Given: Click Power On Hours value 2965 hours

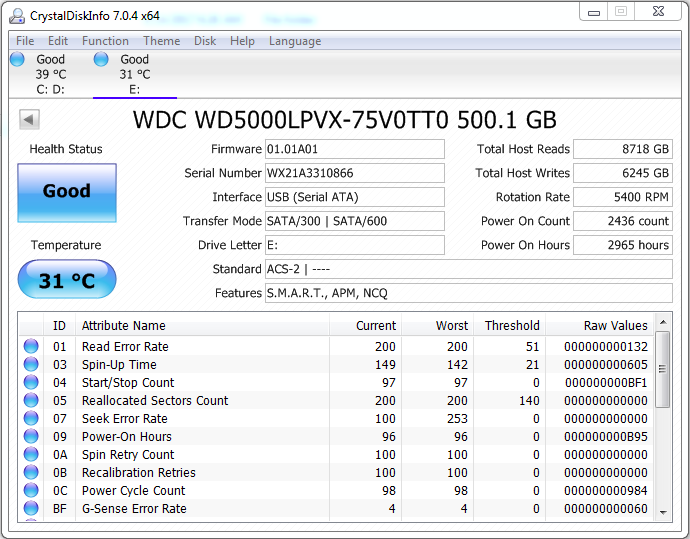Looking at the screenshot, I should [x=623, y=245].
